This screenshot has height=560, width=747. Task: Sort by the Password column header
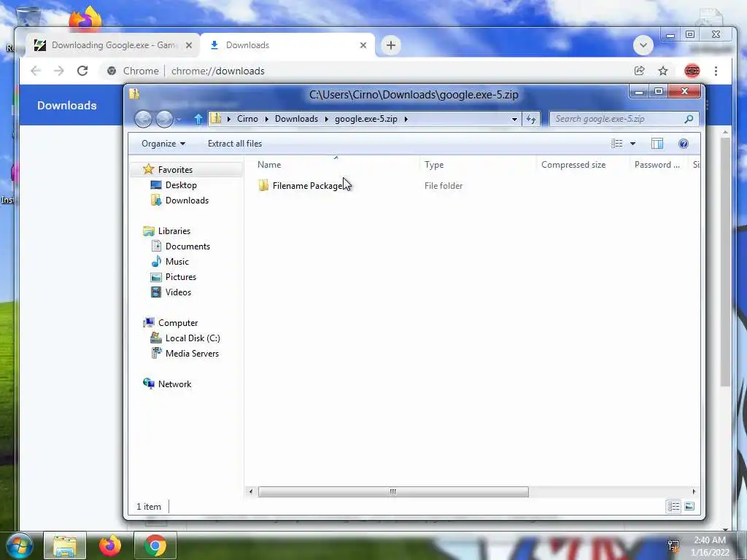659,165
